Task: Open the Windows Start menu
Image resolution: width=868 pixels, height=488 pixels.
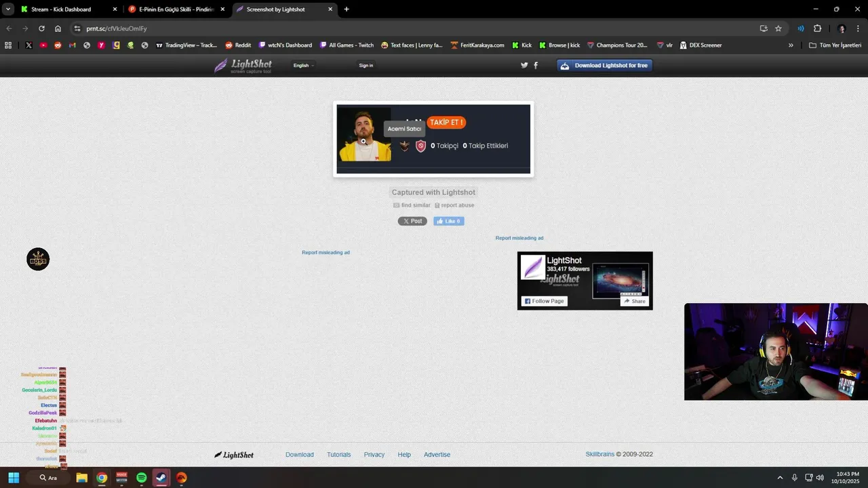Action: click(14, 478)
